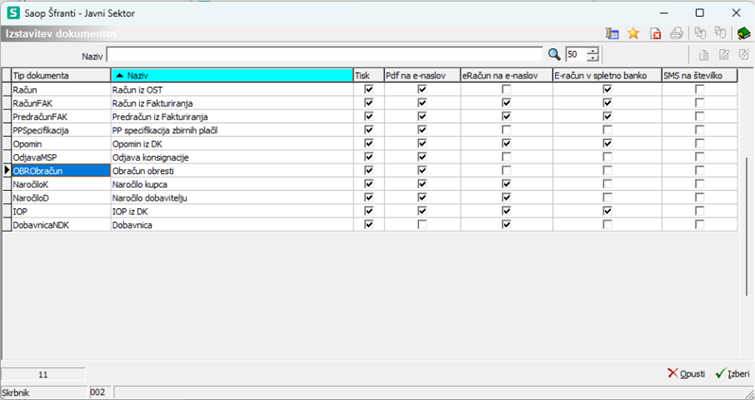Toggle SMS na številko checkbox for Opomin row

[700, 143]
